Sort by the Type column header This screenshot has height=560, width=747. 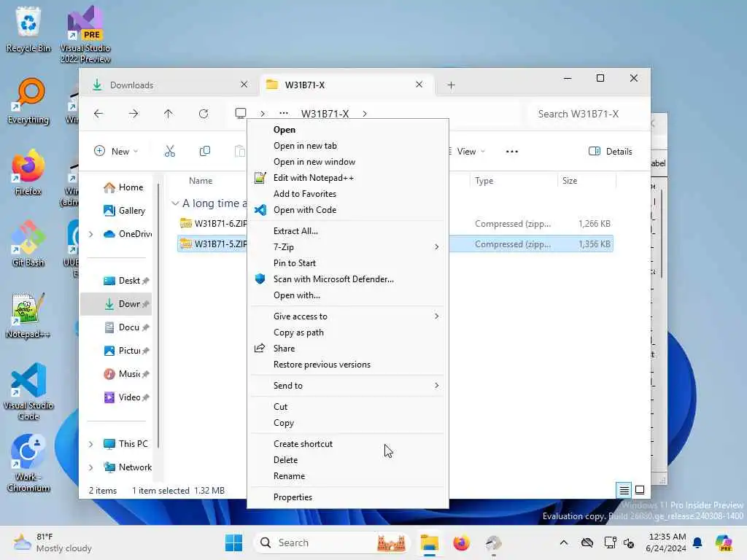tap(513, 181)
